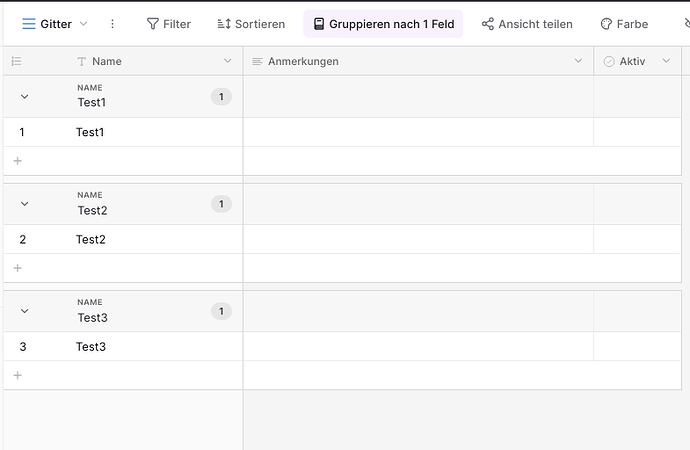Collapse the Test3 group

tap(25, 311)
